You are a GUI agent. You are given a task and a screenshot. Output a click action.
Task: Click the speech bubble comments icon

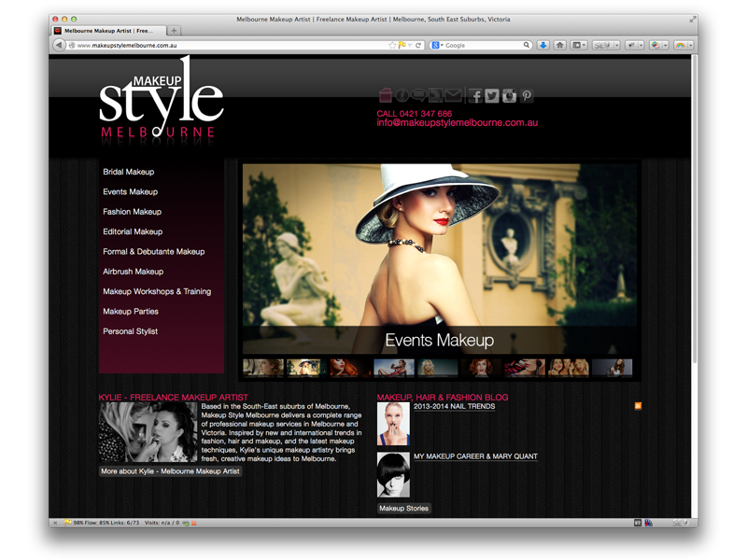pos(418,96)
